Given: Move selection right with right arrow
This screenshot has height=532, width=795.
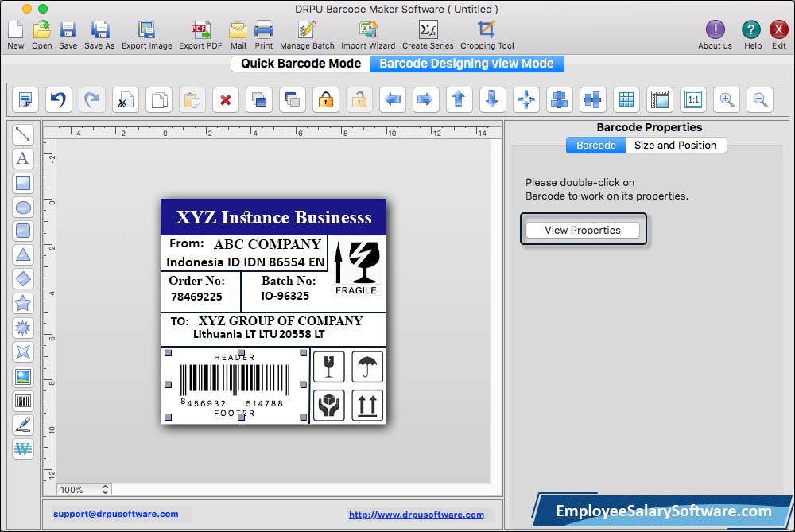Looking at the screenshot, I should click(x=425, y=99).
